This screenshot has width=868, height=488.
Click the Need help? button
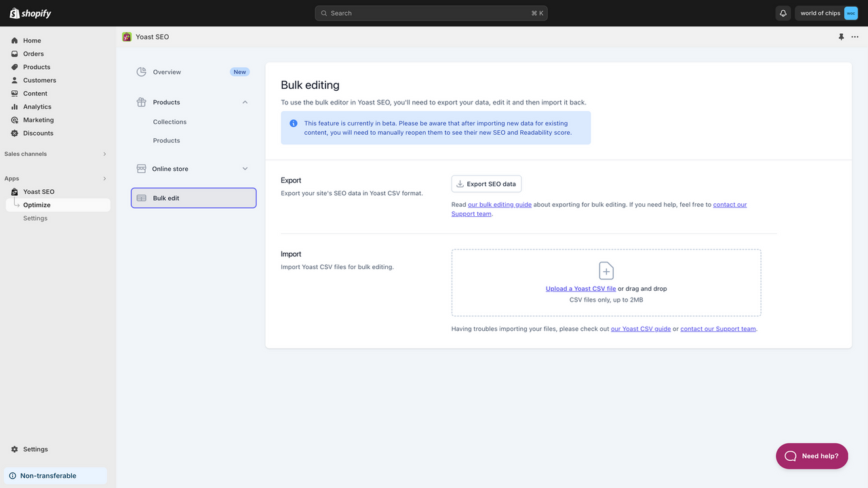click(812, 456)
